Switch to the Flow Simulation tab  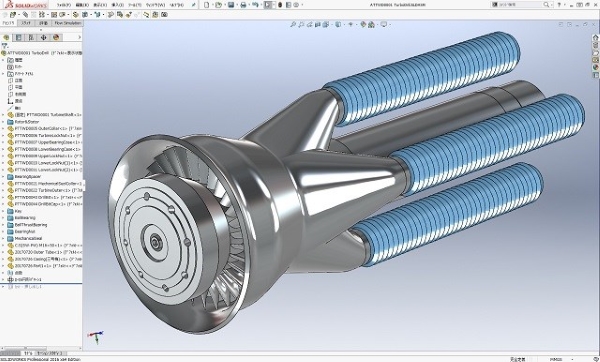pyautogui.click(x=68, y=23)
